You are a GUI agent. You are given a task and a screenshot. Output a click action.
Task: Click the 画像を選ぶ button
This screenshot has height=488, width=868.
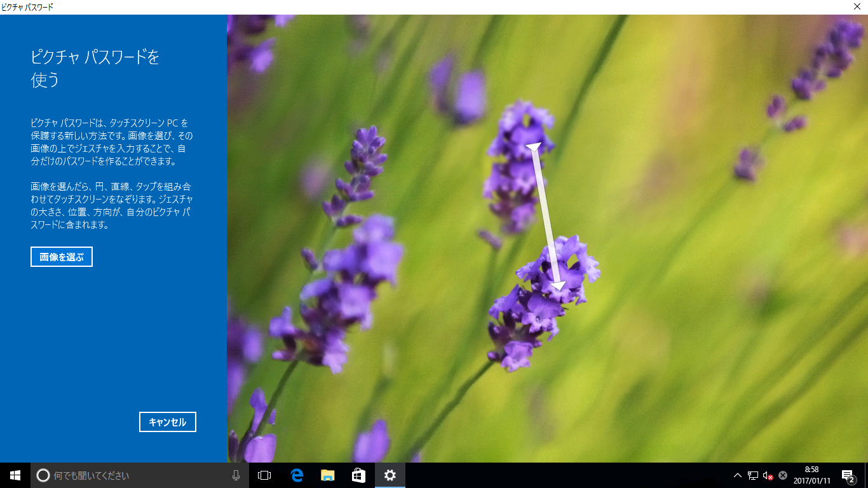[62, 257]
